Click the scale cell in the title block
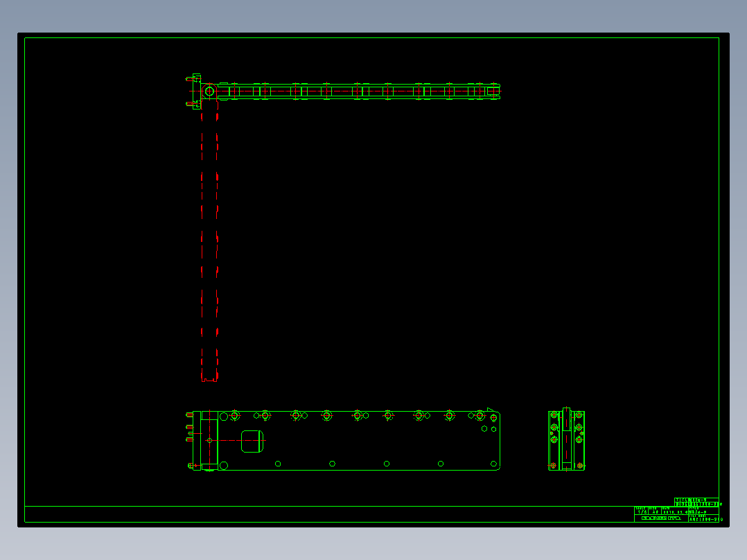The image size is (747, 560). [641, 510]
